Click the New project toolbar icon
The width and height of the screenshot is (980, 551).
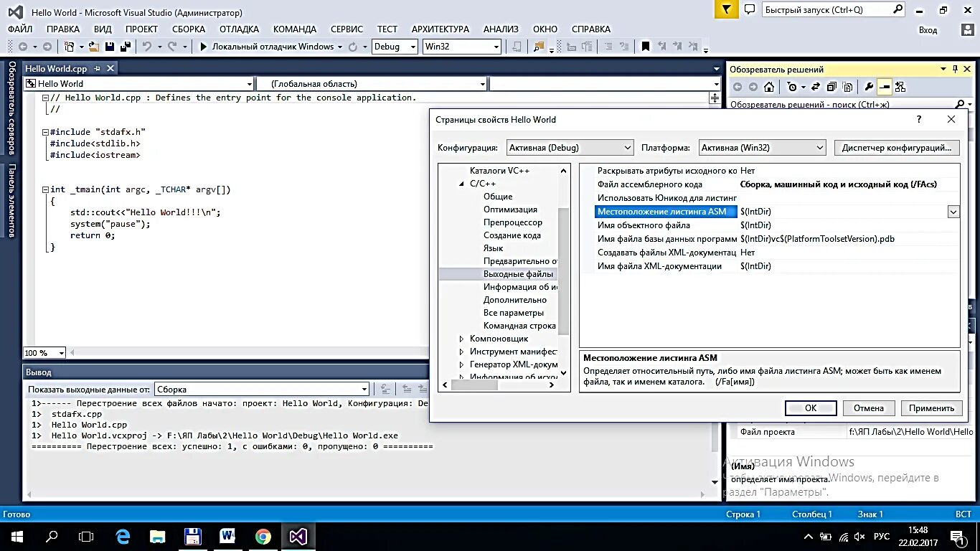pos(69,47)
